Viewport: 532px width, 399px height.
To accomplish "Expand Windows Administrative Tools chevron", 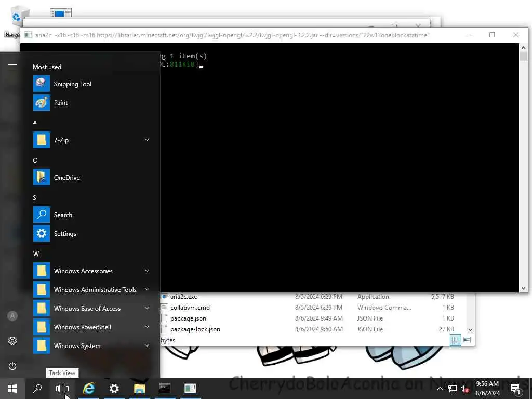I will coord(147,289).
